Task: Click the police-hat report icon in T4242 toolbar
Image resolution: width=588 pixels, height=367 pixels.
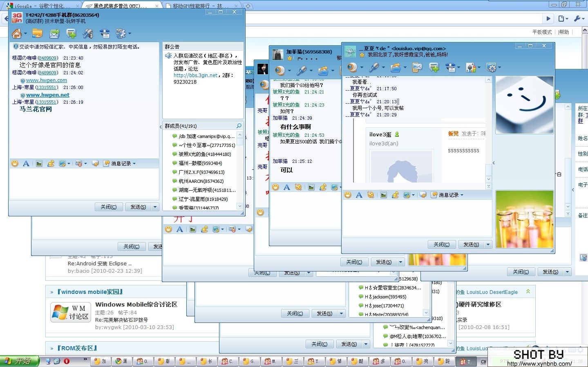Action: point(105,33)
